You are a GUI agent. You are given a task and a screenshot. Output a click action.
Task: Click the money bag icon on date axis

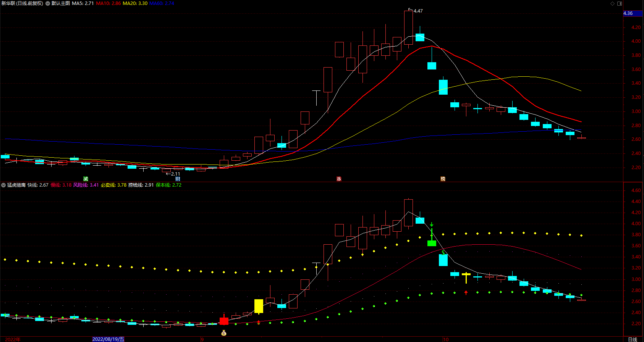pyautogui.click(x=224, y=333)
